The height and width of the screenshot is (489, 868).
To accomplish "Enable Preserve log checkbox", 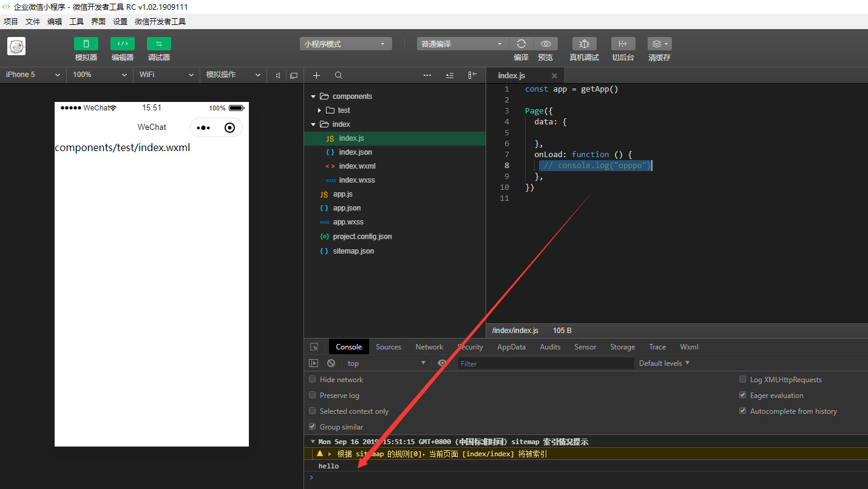I will tap(313, 395).
